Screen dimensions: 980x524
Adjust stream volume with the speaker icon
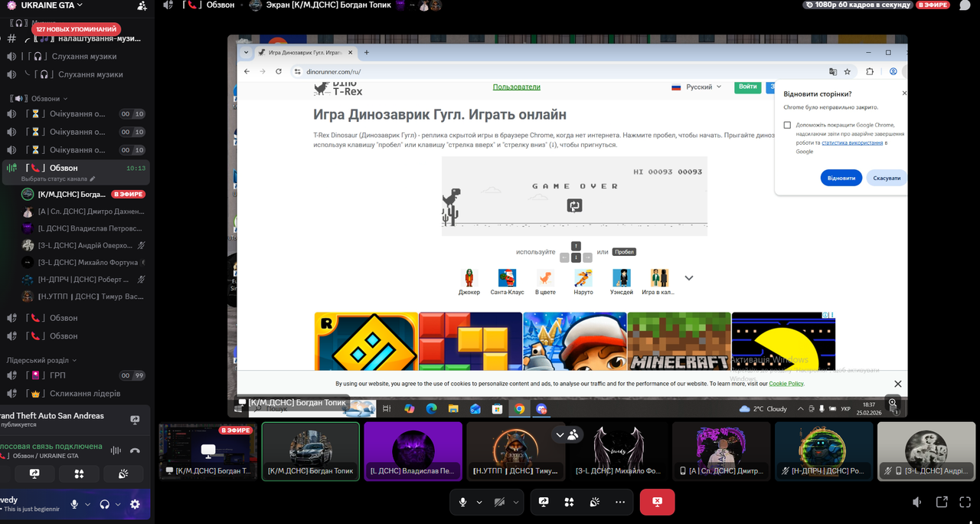tap(916, 502)
